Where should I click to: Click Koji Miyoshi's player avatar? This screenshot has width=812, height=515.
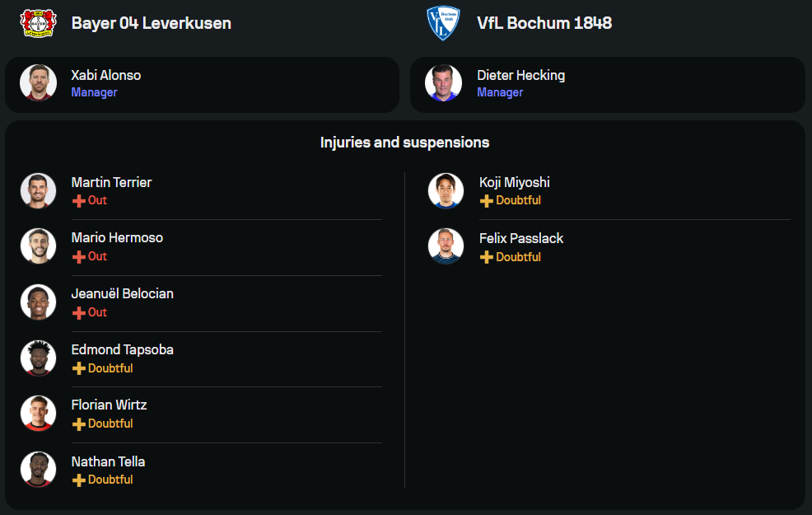pos(446,190)
